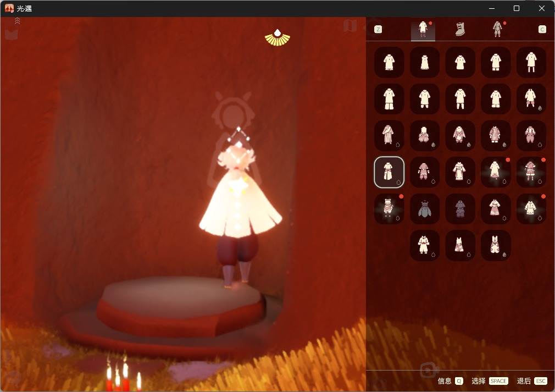Screen dimensions: 555x392
Task: Click the golden cape energy fan indicator
Action: tap(277, 37)
